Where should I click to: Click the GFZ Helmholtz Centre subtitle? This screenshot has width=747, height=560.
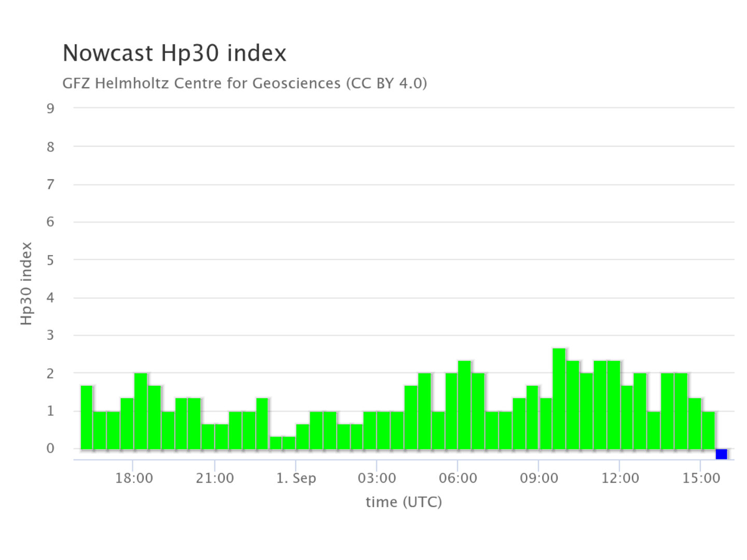point(245,83)
